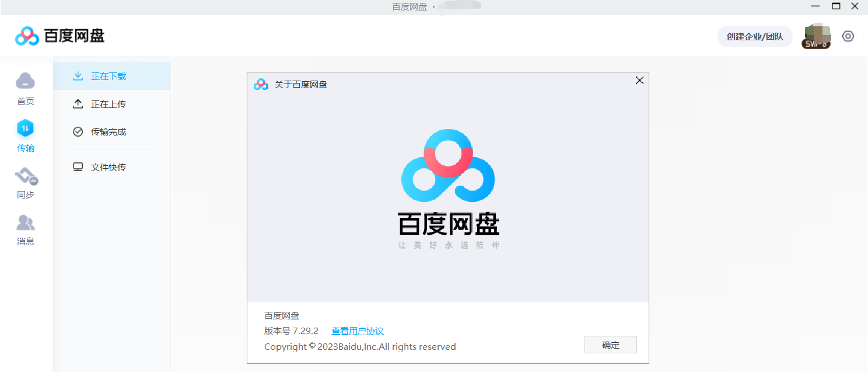Viewport: 868px width, 372px height.
Task: Click the 版本号 7.29.2 text
Action: (x=291, y=331)
